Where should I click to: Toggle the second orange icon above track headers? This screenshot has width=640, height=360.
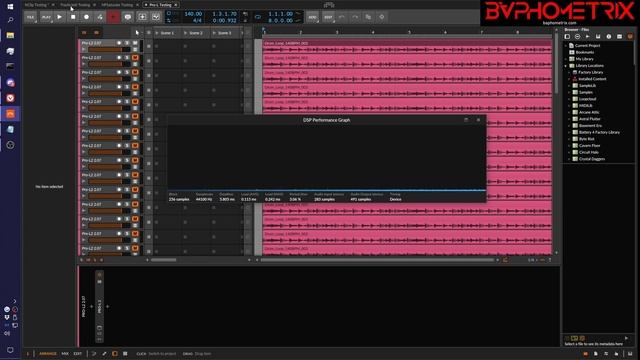tap(96, 32)
